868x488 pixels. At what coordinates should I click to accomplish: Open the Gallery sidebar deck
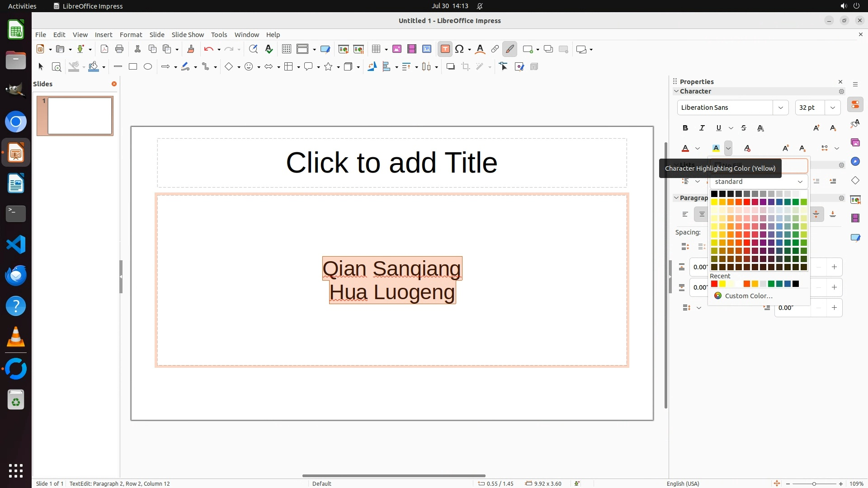(x=855, y=143)
